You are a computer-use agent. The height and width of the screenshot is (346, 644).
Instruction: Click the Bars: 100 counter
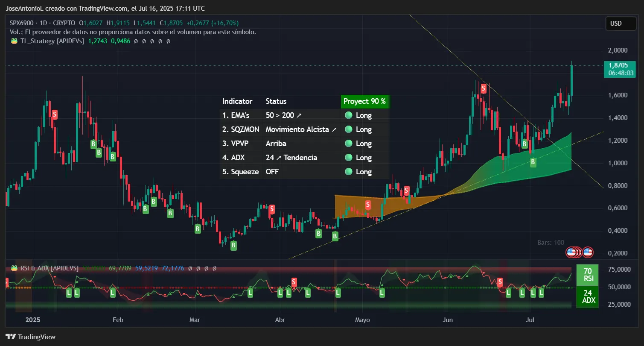tap(551, 242)
